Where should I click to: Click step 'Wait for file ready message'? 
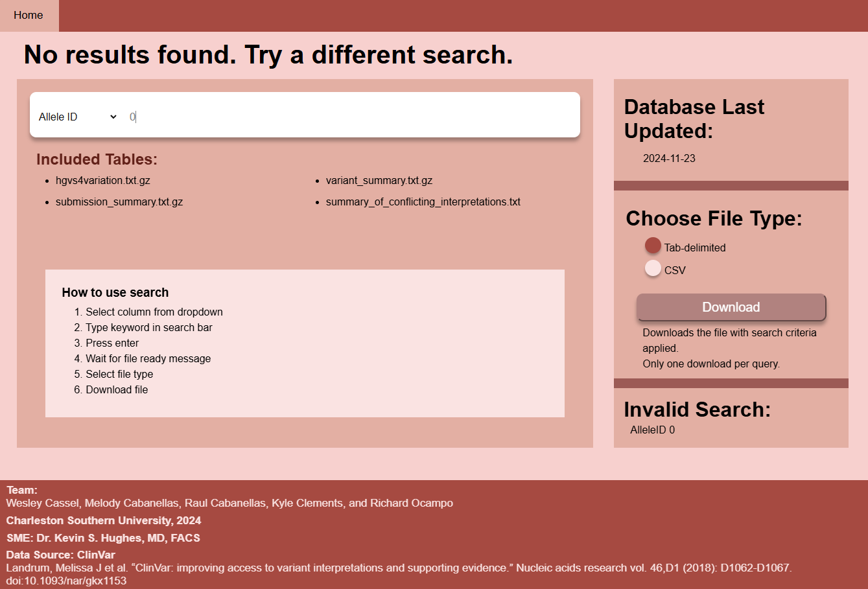[x=148, y=358]
